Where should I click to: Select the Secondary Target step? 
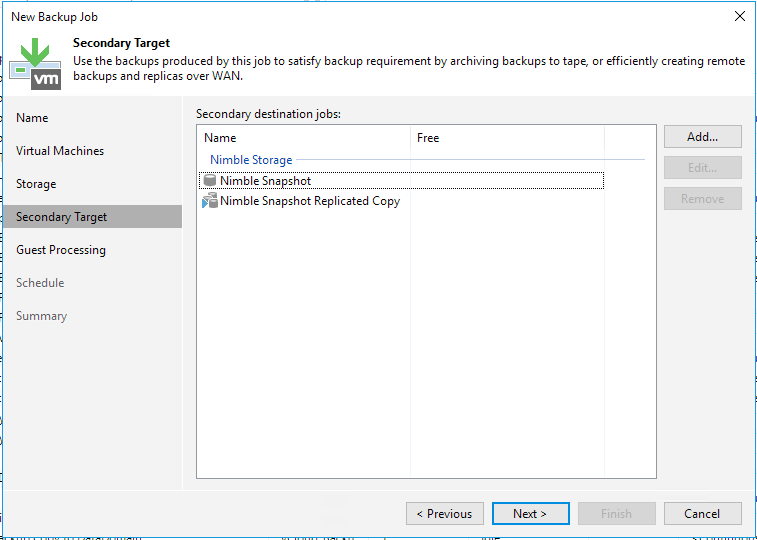click(x=61, y=217)
